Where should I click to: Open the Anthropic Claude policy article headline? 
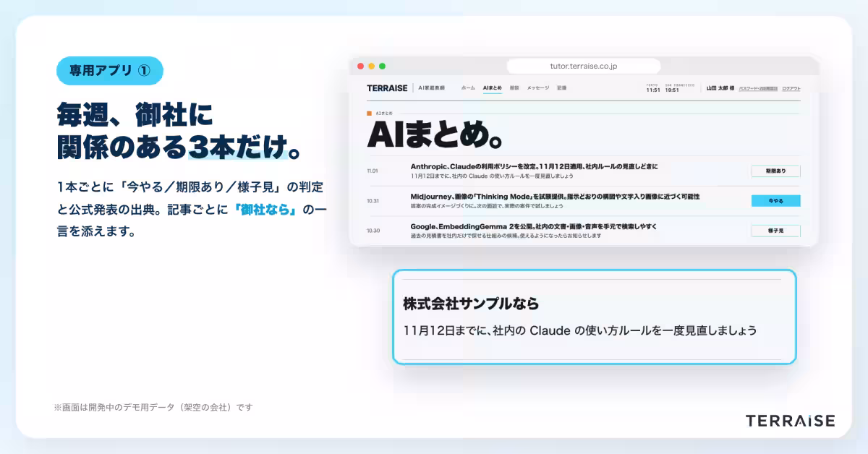click(534, 166)
